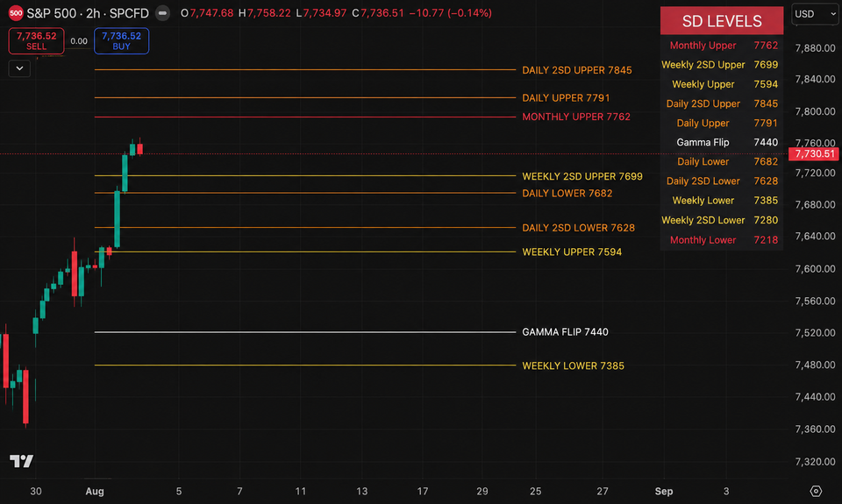Click the grey status circle beside SPCFD
The image size is (842, 504).
162,13
